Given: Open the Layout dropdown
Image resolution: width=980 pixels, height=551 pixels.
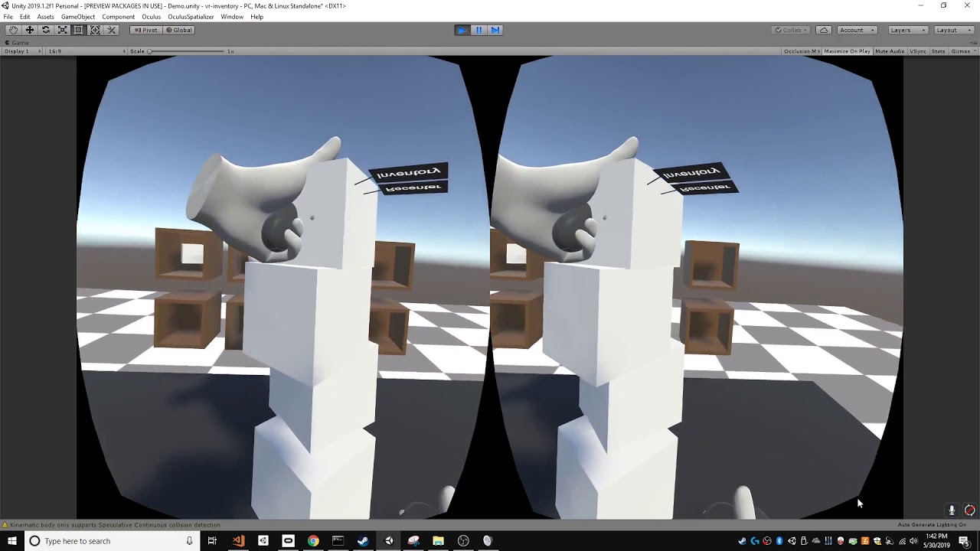Looking at the screenshot, I should click(x=953, y=30).
